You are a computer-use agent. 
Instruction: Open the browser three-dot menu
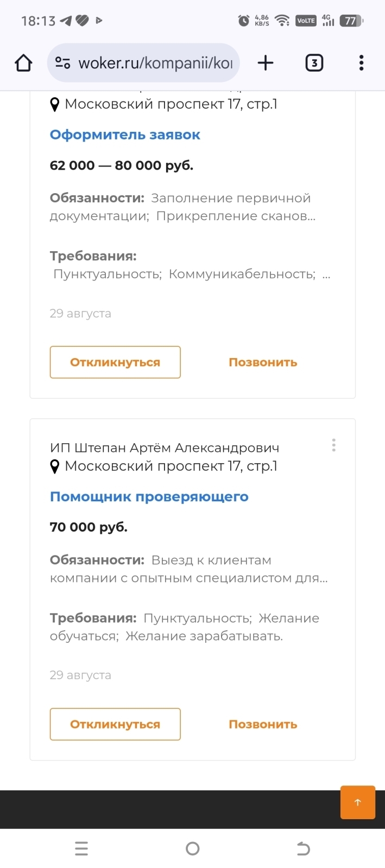click(361, 62)
